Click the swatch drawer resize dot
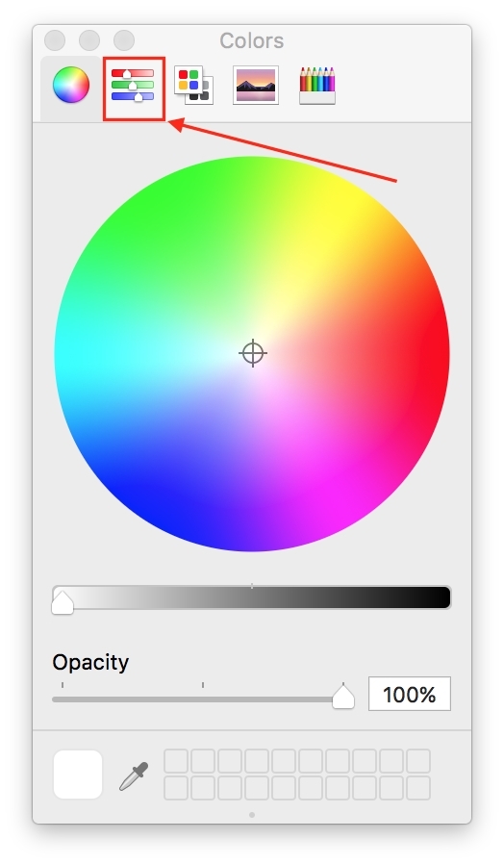Screen dimensions: 504x864 [252, 815]
